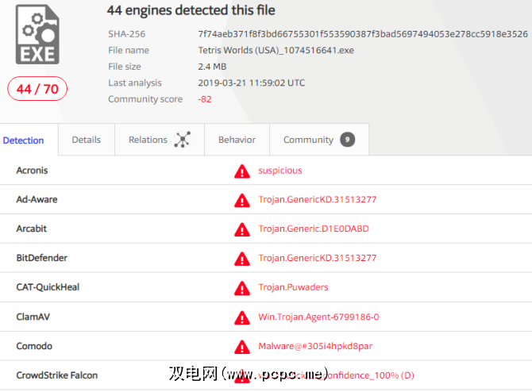Screen dimensions: 532x392
Task: Click the SHA-256 hash value
Action: 363,34
